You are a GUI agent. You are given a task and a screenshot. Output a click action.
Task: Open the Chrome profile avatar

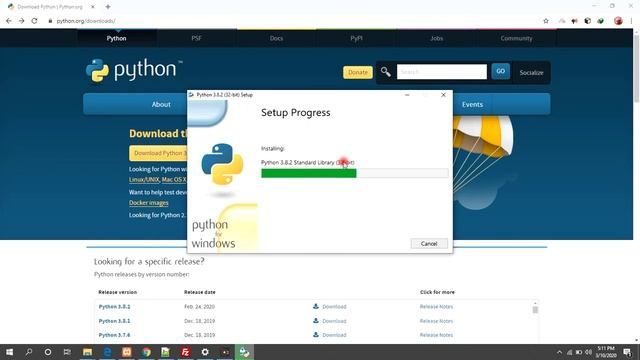pos(618,21)
